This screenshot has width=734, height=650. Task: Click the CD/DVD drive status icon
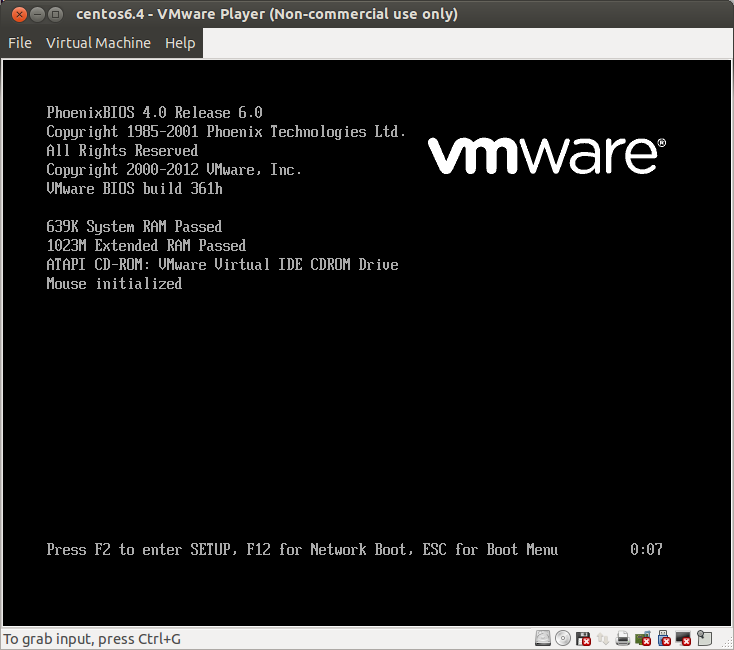coord(563,638)
